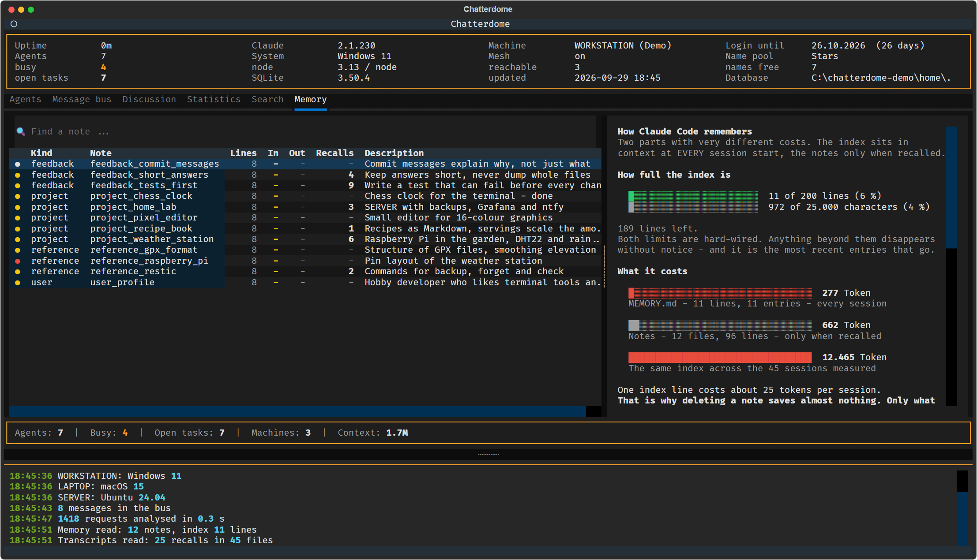This screenshot has height=560, width=977.
Task: Switch to the Statistics tab
Action: (214, 100)
